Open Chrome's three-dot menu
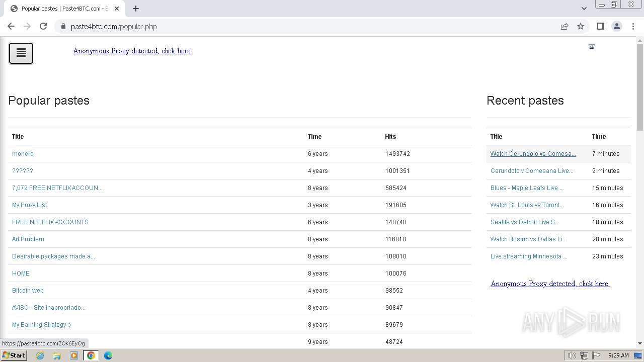This screenshot has width=644, height=362. (633, 26)
